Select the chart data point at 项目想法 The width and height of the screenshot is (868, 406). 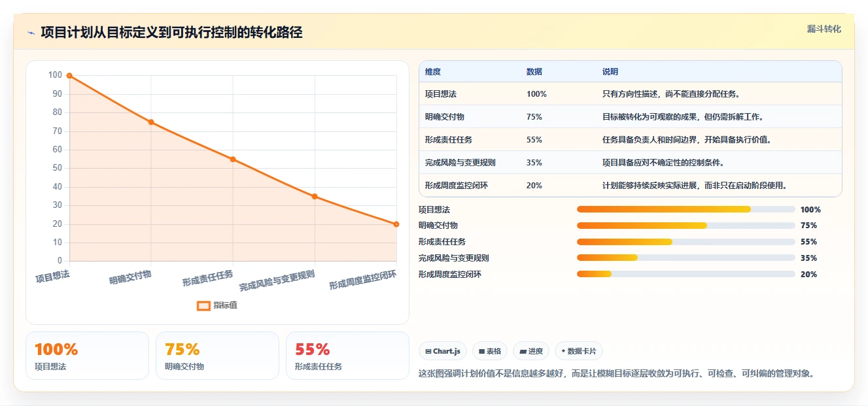(x=69, y=76)
